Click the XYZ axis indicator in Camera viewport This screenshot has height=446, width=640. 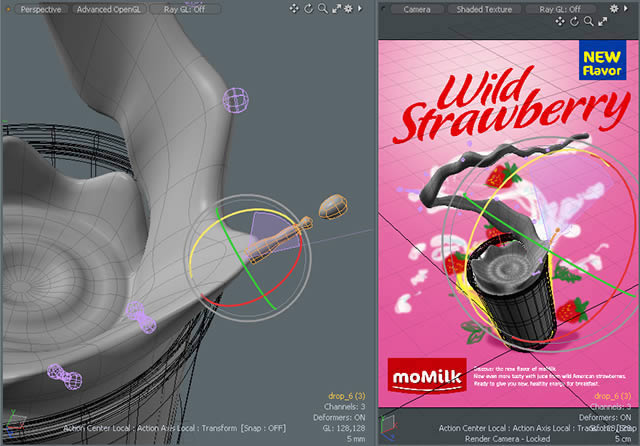pyautogui.click(x=389, y=427)
